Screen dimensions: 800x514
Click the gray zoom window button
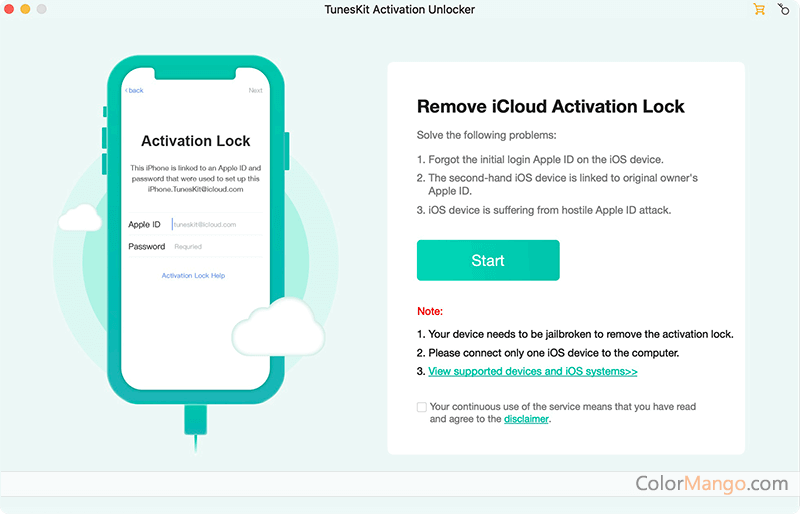[42, 9]
